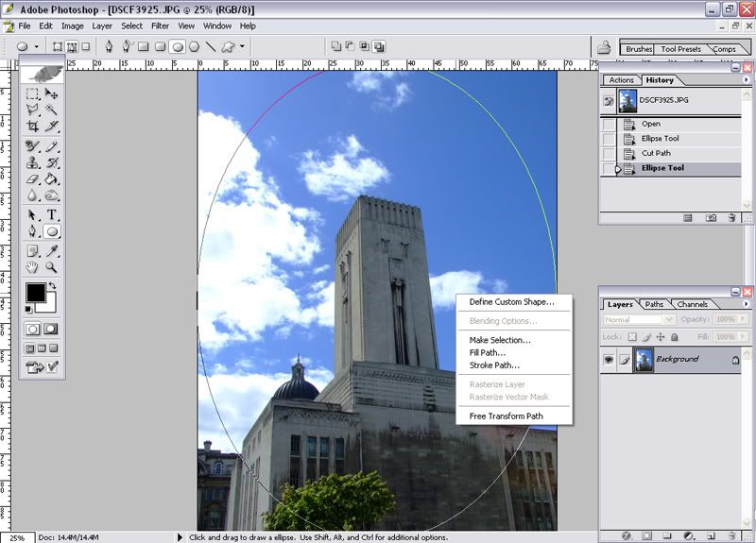Enable Exclude overlapping path areas option
The image size is (756, 543).
point(379,46)
